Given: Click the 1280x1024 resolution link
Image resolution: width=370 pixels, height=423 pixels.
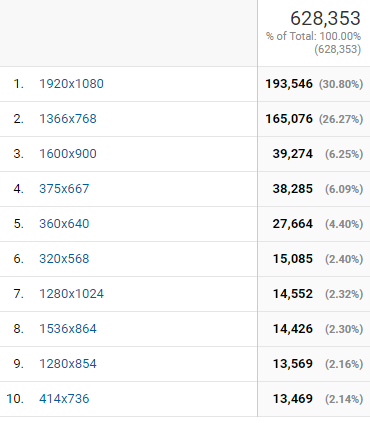Looking at the screenshot, I should pyautogui.click(x=71, y=294).
